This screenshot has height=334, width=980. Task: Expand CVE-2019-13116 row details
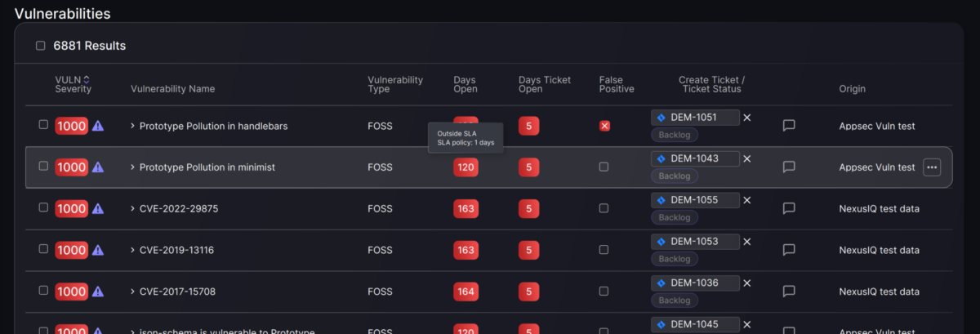(x=132, y=250)
